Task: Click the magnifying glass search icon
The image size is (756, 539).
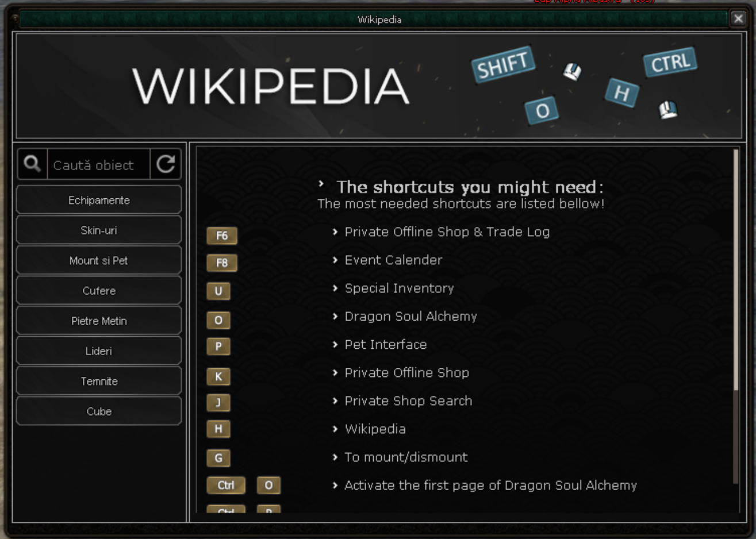Action: [x=32, y=164]
